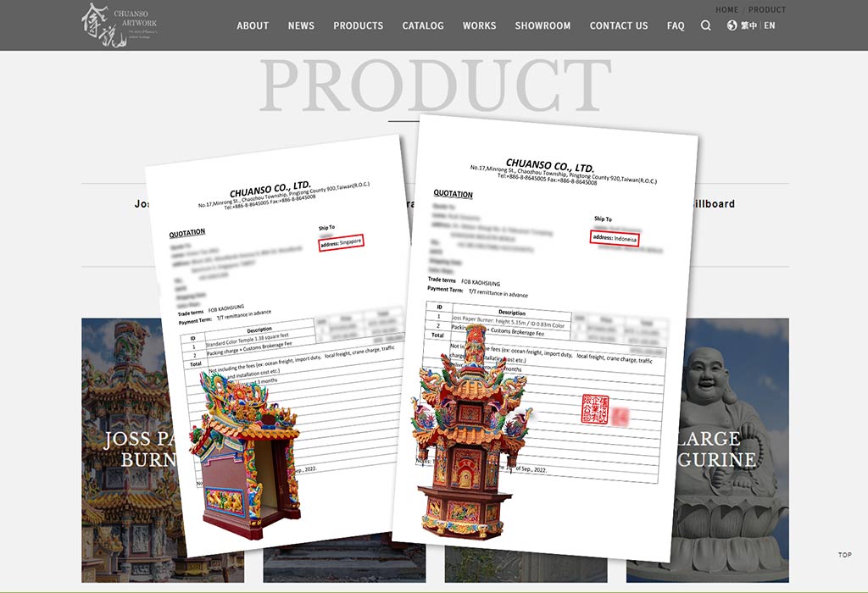This screenshot has height=593, width=868.
Task: Click 'CHUANSO CO., LTD.' heading on Singapore quotation
Action: tap(270, 189)
